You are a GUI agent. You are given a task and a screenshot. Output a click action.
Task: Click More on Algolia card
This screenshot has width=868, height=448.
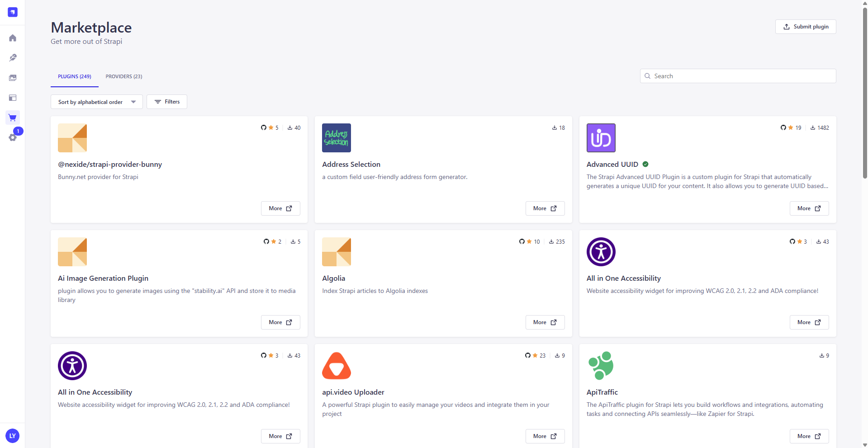coord(545,322)
